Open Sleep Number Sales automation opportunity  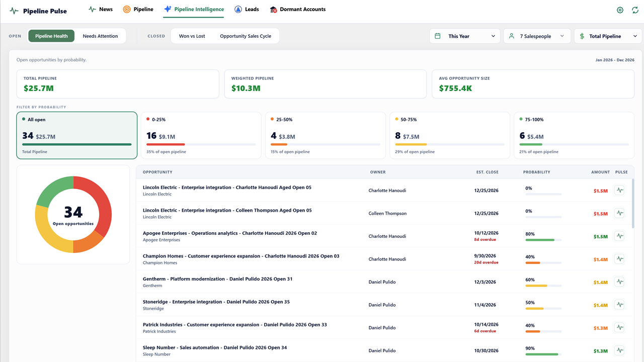[x=215, y=347]
